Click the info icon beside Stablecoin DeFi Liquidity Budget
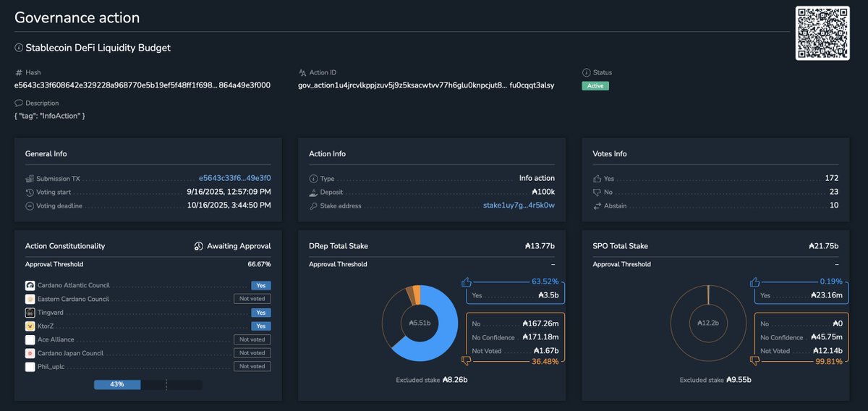The height and width of the screenshot is (411, 868). (19, 48)
